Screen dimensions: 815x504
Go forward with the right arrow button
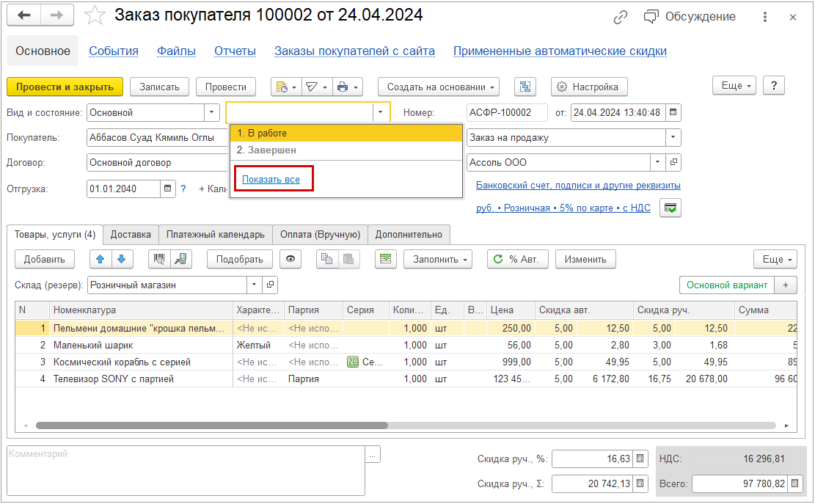pyautogui.click(x=56, y=15)
